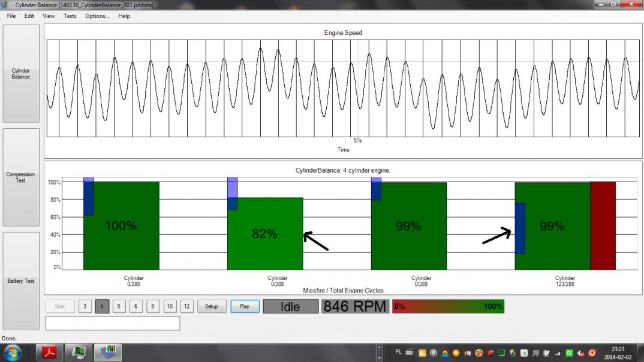
Task: Click the 57s time marker on Engine Speed graph
Action: point(358,140)
